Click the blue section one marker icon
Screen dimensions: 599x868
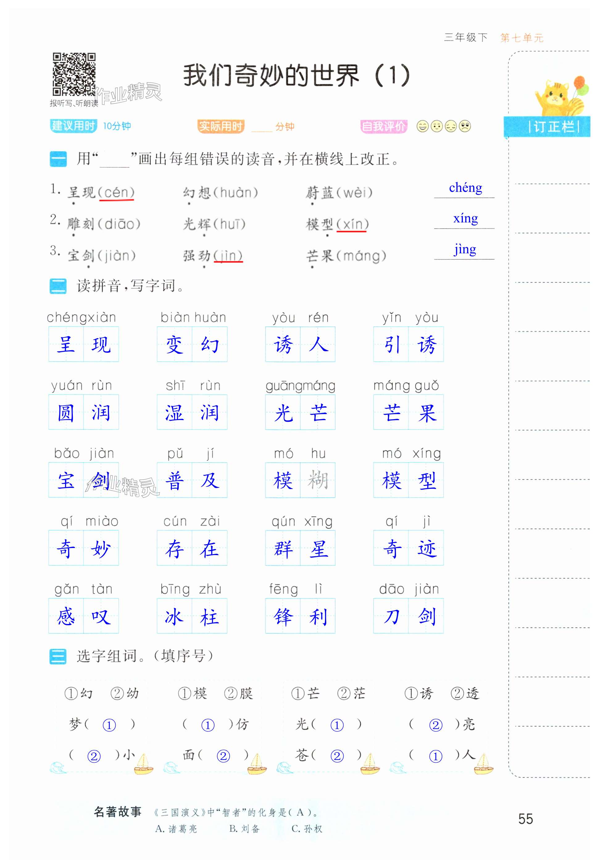tap(58, 159)
